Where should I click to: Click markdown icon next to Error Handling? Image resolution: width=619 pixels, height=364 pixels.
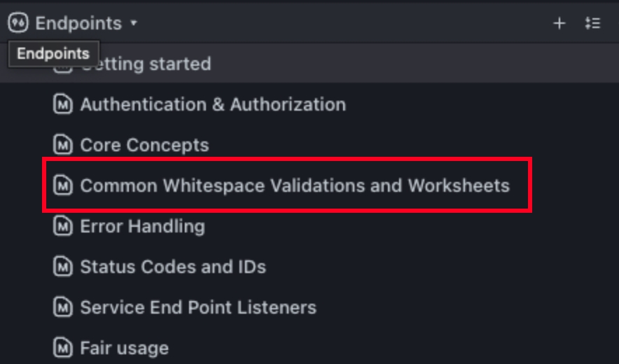(63, 226)
